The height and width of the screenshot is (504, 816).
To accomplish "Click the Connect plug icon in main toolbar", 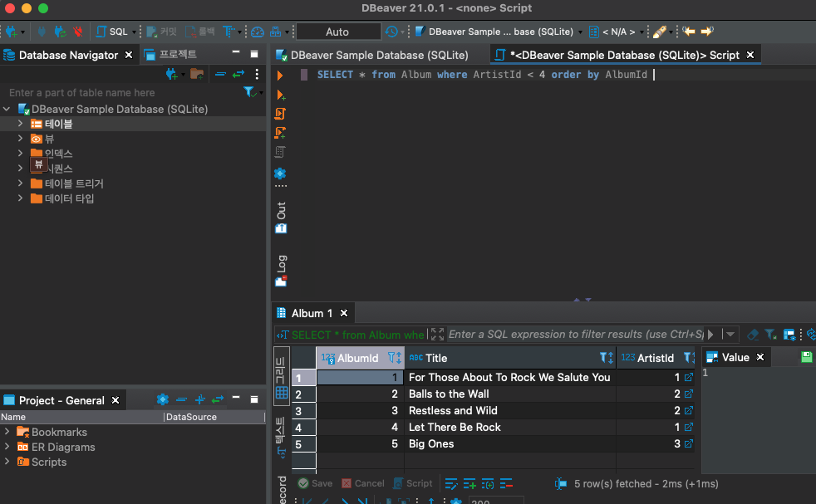I will point(42,32).
